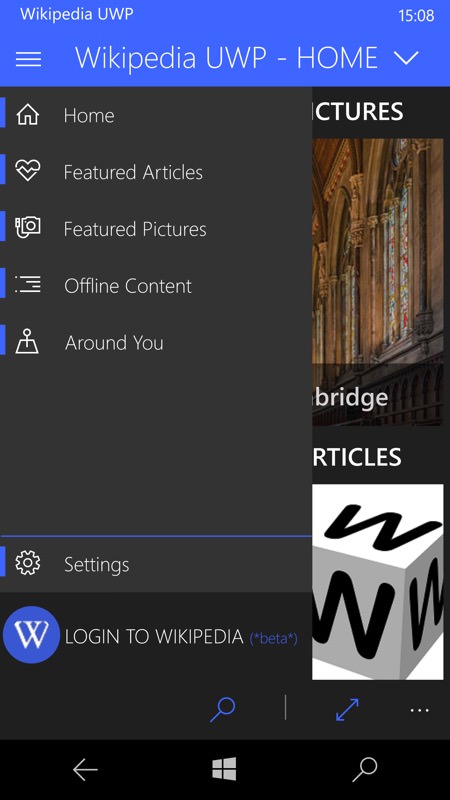Image resolution: width=450 pixels, height=800 pixels.
Task: Tap LOGIN TO WIKIPEDIA
Action: click(154, 637)
